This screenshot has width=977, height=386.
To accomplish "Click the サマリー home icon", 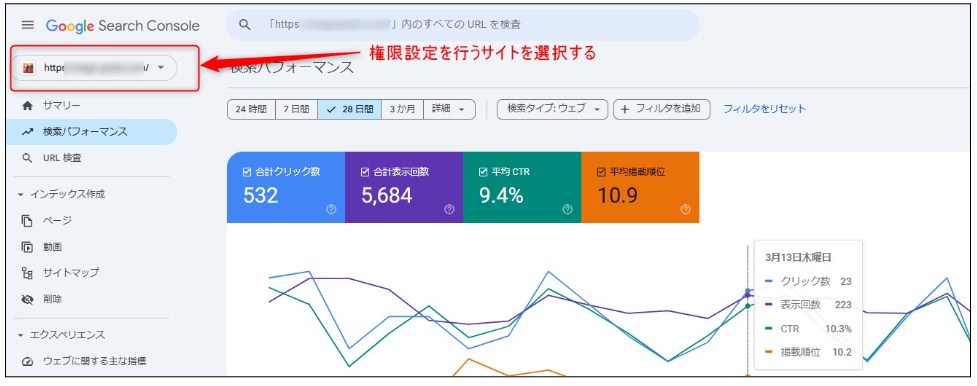I will tap(27, 106).
